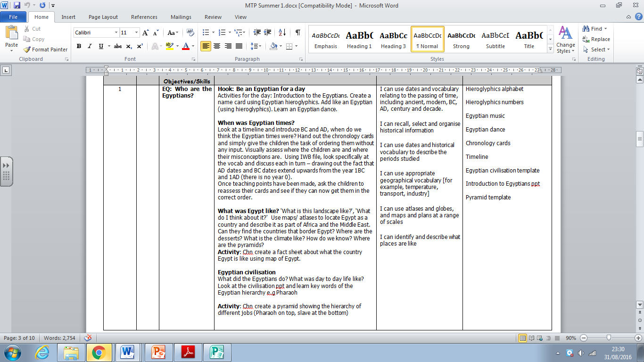The width and height of the screenshot is (644, 362).
Task: Toggle Italic formatting
Action: coord(89,47)
